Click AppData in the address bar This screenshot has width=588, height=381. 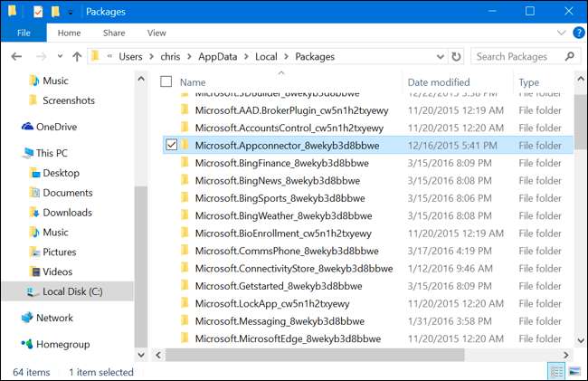(217, 57)
